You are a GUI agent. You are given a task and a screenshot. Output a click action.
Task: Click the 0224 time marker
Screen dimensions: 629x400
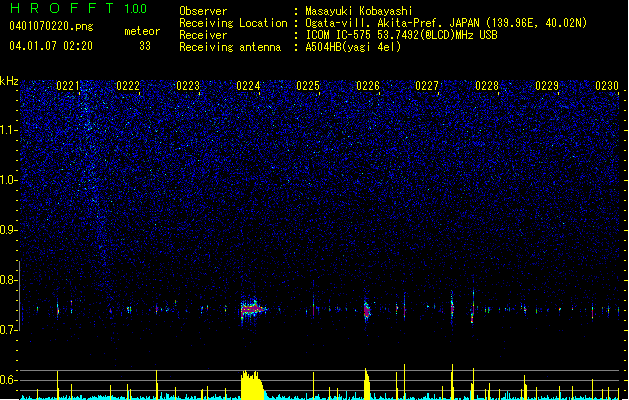tap(248, 86)
